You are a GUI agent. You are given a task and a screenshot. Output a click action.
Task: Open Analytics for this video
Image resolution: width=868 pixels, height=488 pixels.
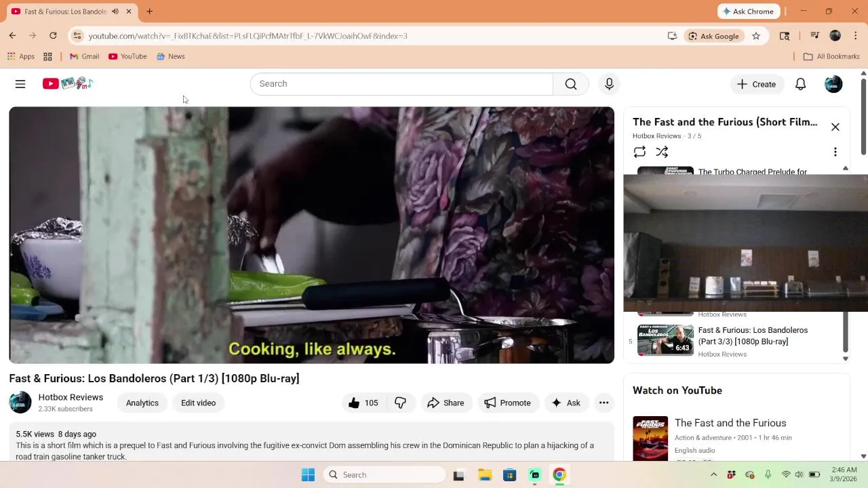tap(142, 403)
